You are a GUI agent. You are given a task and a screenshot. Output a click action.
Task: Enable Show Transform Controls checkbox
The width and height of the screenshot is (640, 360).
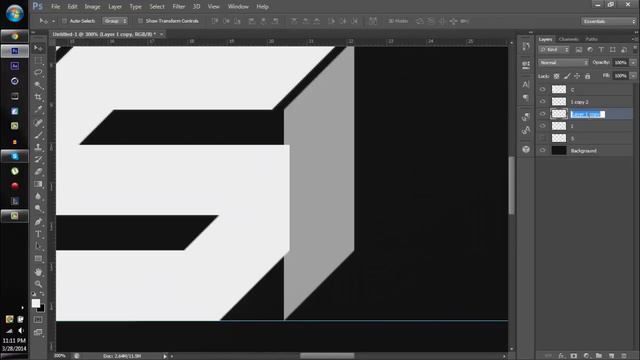coord(140,21)
